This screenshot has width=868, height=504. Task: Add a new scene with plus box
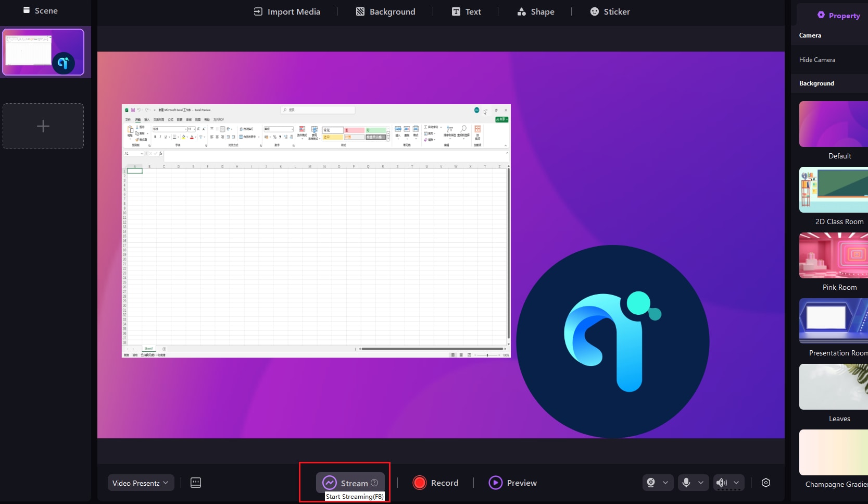(43, 126)
